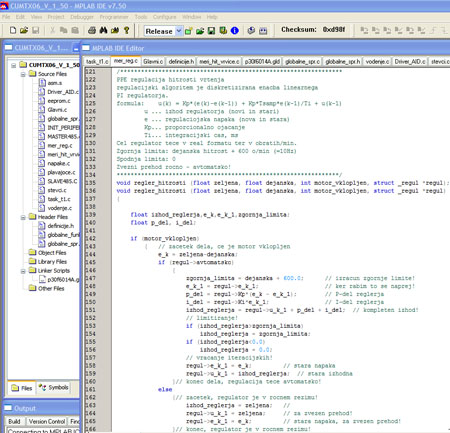Switch to the definicije.h editor tab
The height and width of the screenshot is (433, 450).
[x=181, y=62]
